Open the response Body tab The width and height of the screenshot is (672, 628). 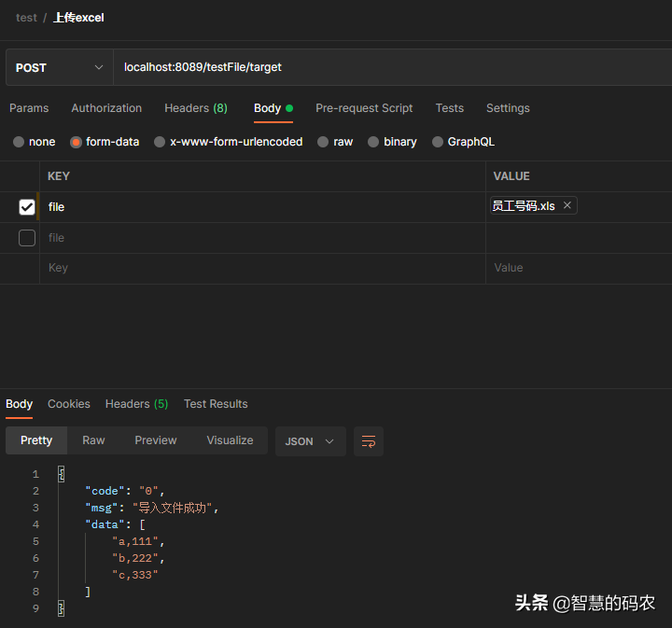[x=19, y=403]
